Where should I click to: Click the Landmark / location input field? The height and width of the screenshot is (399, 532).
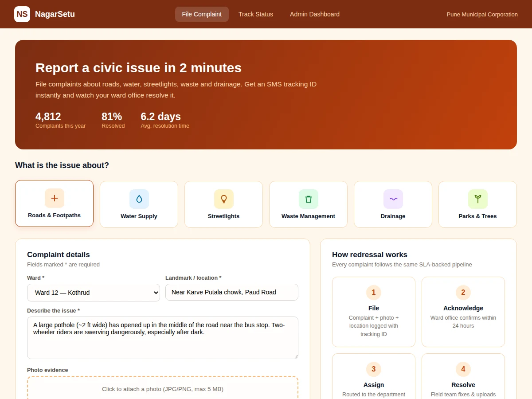[232, 292]
